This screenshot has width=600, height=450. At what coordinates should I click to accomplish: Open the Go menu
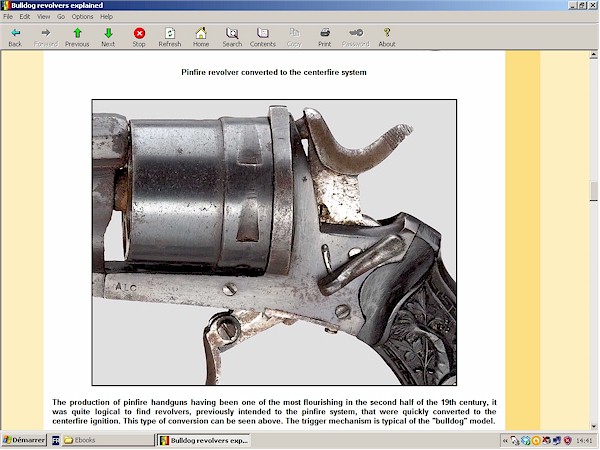[x=61, y=16]
